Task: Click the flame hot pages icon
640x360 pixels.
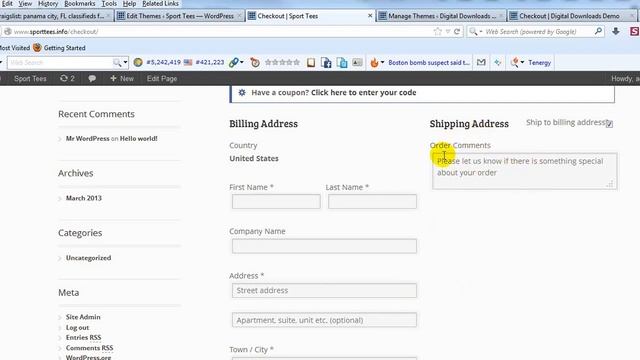Action: [x=374, y=62]
